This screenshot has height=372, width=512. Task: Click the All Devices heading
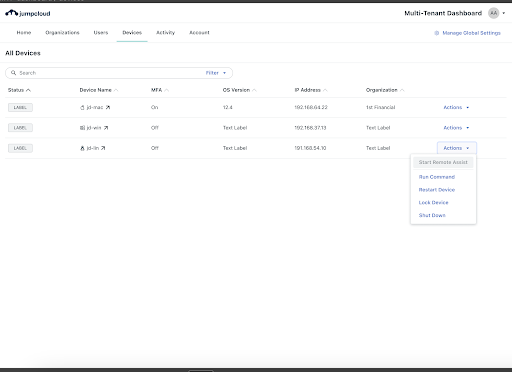[x=23, y=53]
